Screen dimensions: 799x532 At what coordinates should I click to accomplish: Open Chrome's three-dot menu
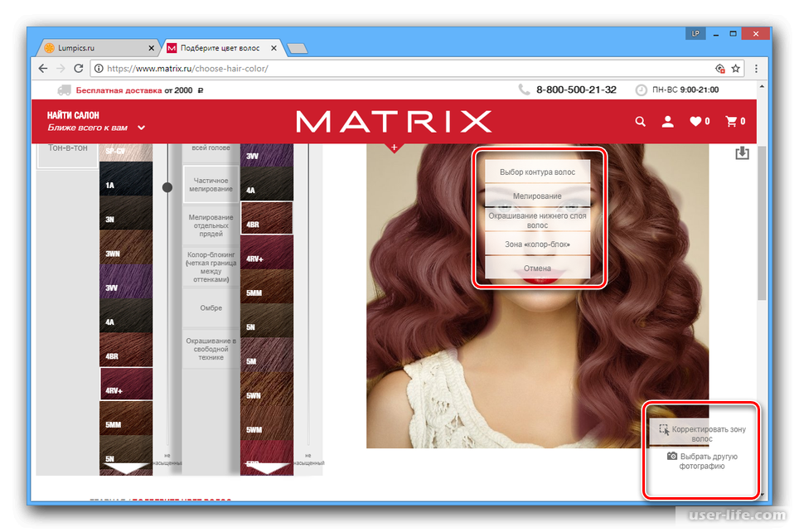756,69
